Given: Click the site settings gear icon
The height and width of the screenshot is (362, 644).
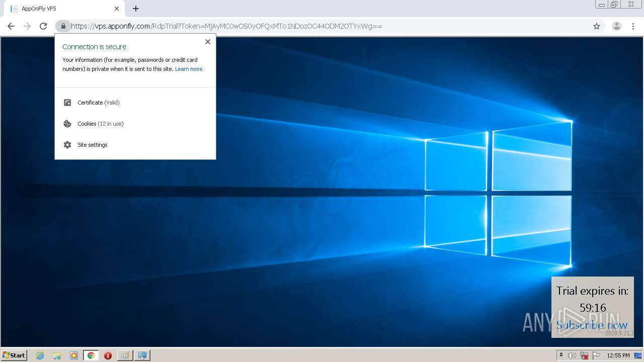Looking at the screenshot, I should 67,145.
